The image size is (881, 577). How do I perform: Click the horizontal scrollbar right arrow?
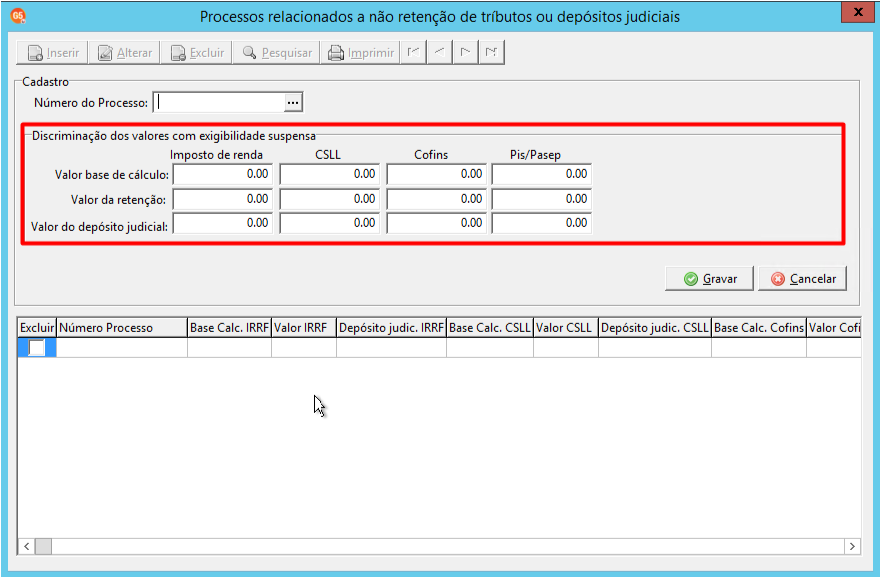point(852,546)
